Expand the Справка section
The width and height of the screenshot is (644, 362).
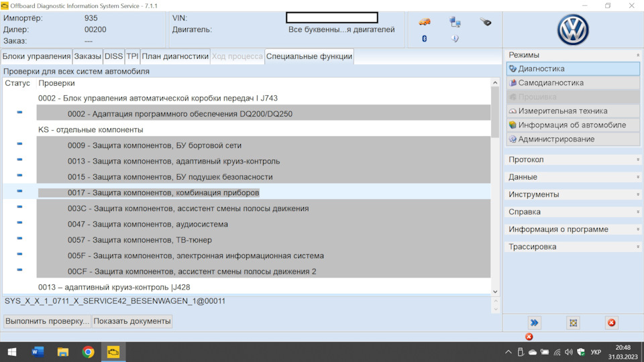pos(573,212)
